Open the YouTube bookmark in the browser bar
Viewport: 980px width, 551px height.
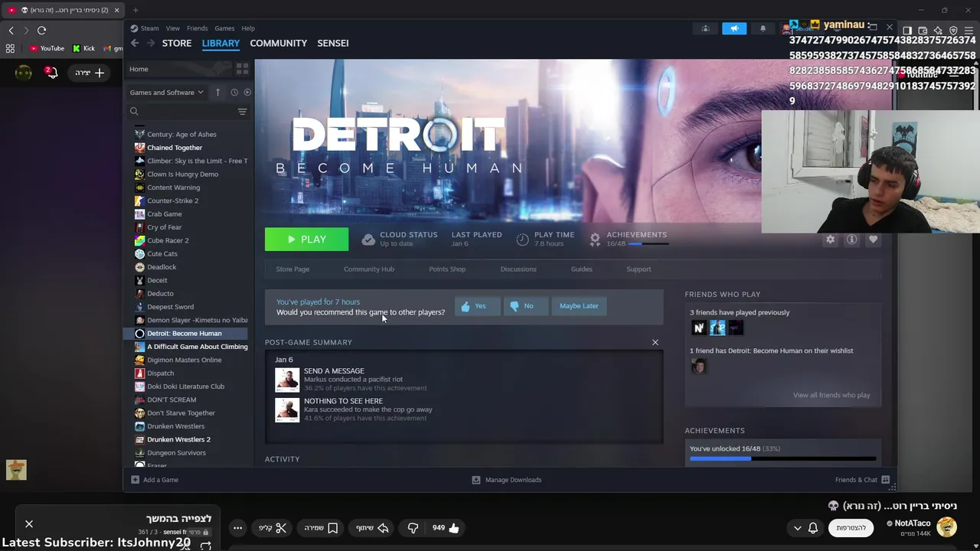pos(47,48)
